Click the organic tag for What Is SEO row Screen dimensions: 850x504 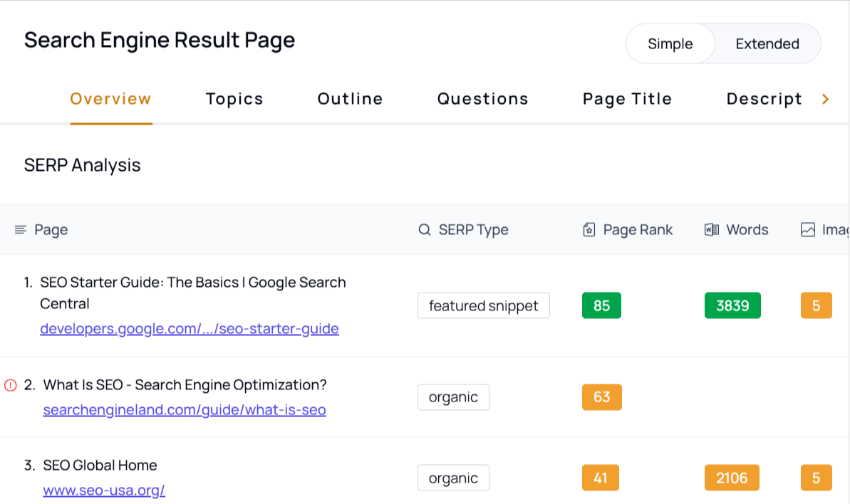(453, 397)
